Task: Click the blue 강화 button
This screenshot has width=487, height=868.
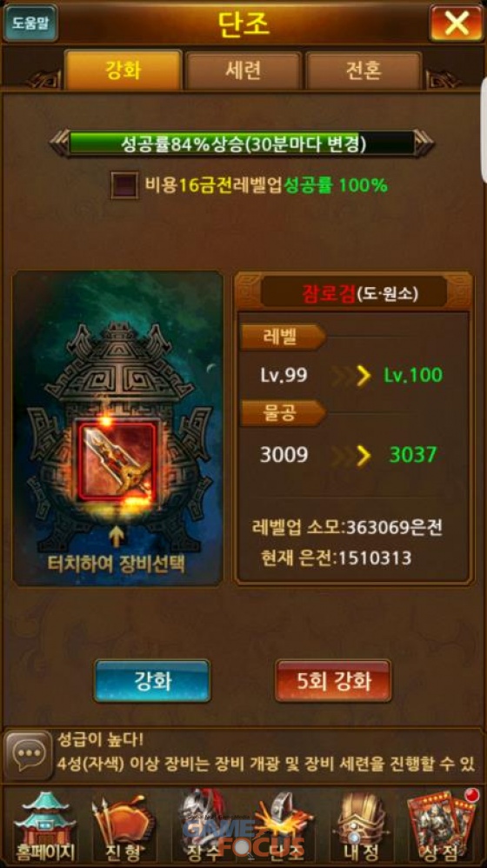Action: 152,681
